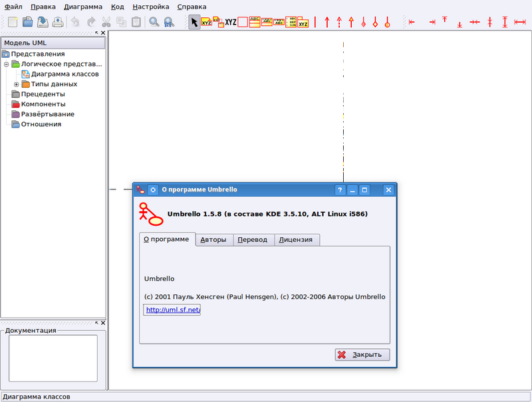The image size is (532, 402).
Task: Open the Справка menu
Action: tap(192, 7)
